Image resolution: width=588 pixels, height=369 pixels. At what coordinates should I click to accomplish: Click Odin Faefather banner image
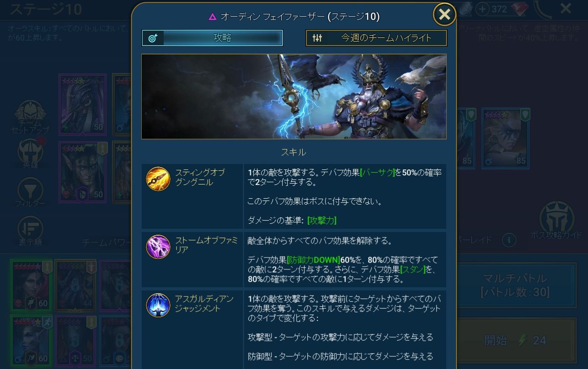294,96
